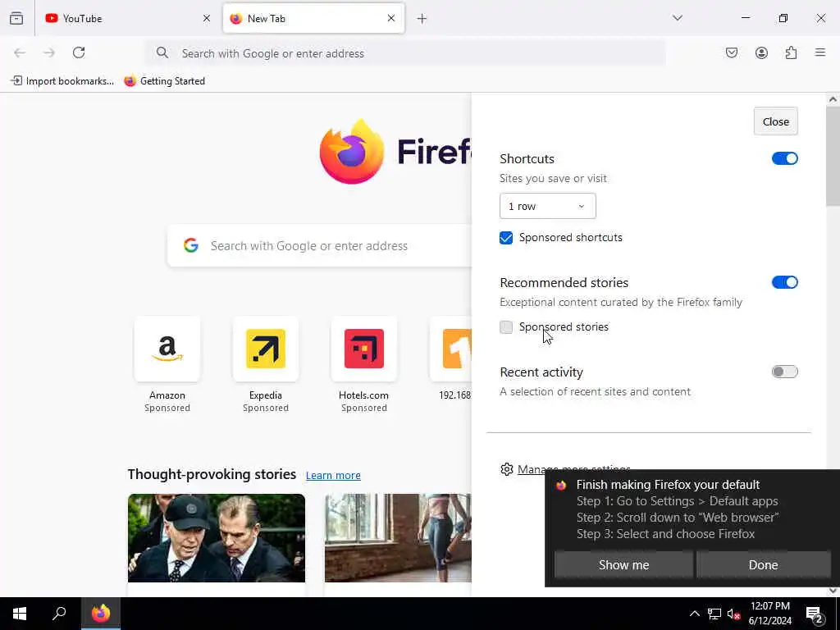
Task: Check the Sponsored stories checkbox
Action: pyautogui.click(x=505, y=326)
